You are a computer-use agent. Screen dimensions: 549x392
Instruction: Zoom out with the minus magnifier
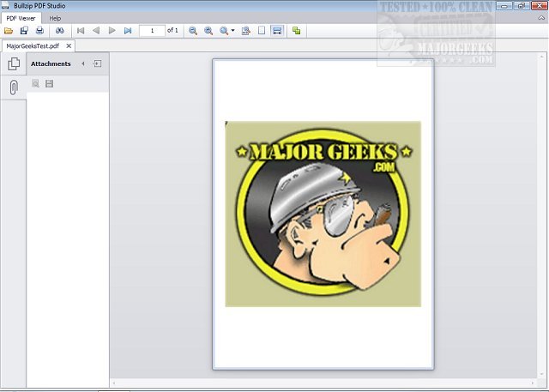pos(193,31)
